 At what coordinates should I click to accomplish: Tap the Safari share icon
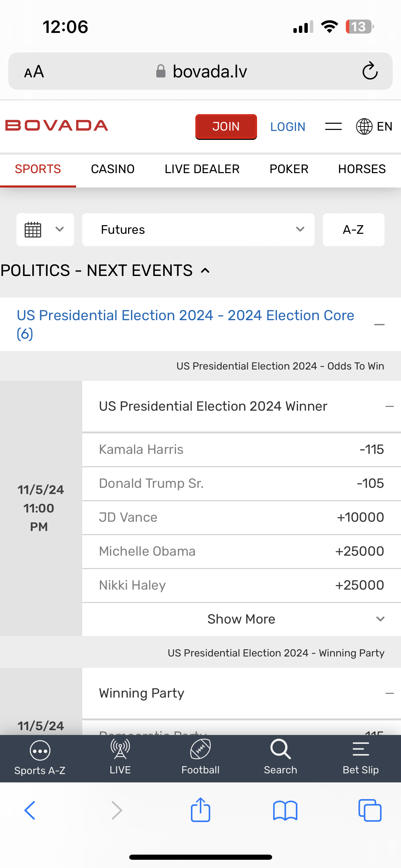pyautogui.click(x=200, y=810)
